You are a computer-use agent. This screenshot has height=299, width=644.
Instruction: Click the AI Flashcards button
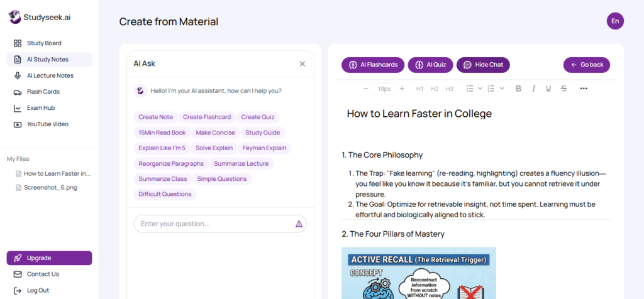[x=373, y=65]
